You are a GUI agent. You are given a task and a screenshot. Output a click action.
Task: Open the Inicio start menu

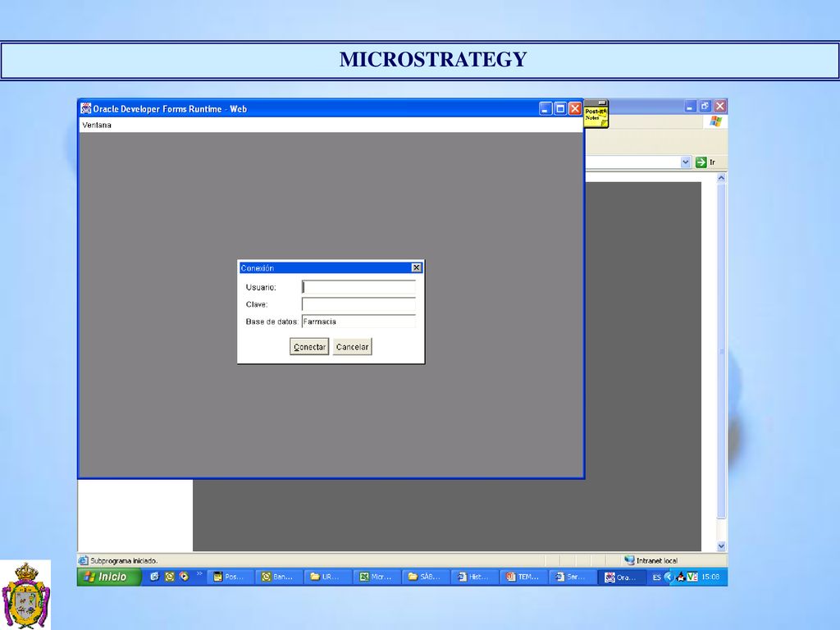point(109,577)
